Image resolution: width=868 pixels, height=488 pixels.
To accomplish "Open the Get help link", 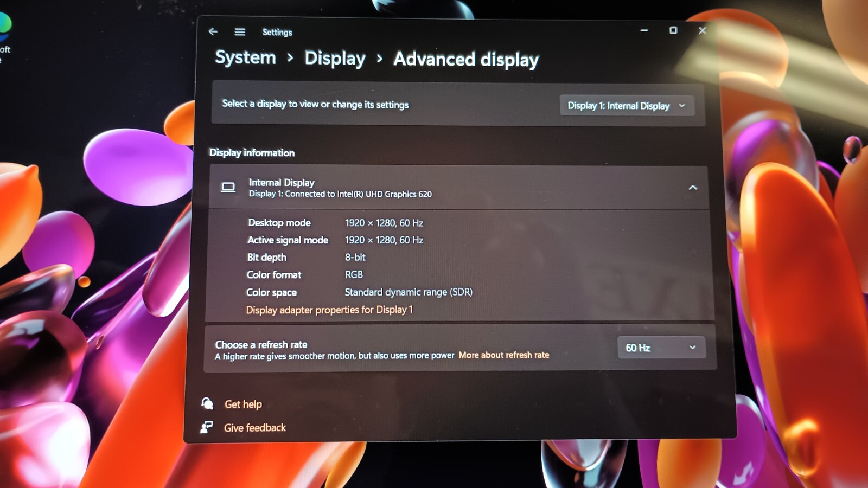I will tap(243, 404).
